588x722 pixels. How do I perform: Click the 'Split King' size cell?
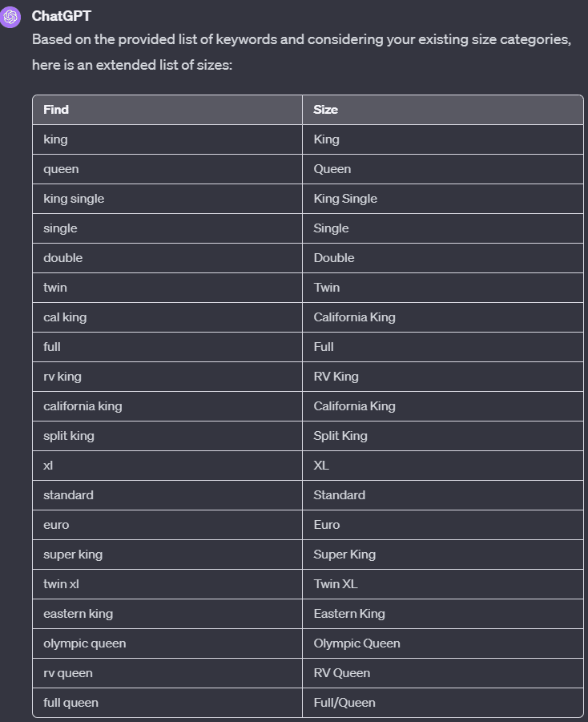click(340, 436)
